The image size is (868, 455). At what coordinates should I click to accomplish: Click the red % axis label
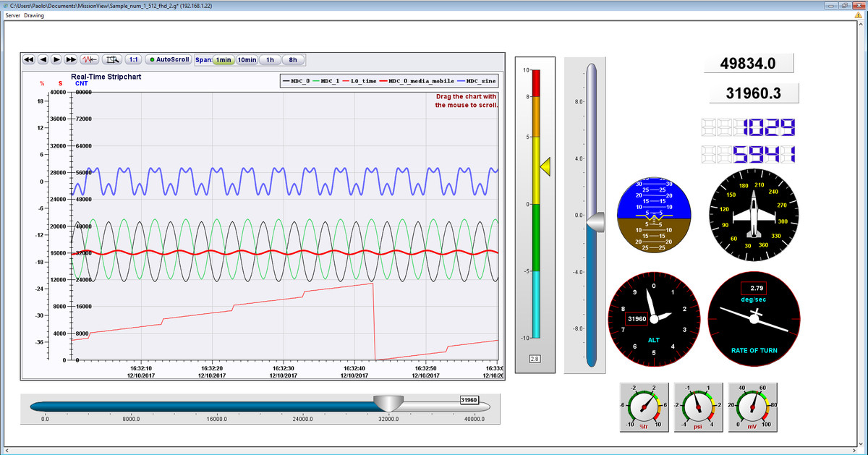pos(42,84)
